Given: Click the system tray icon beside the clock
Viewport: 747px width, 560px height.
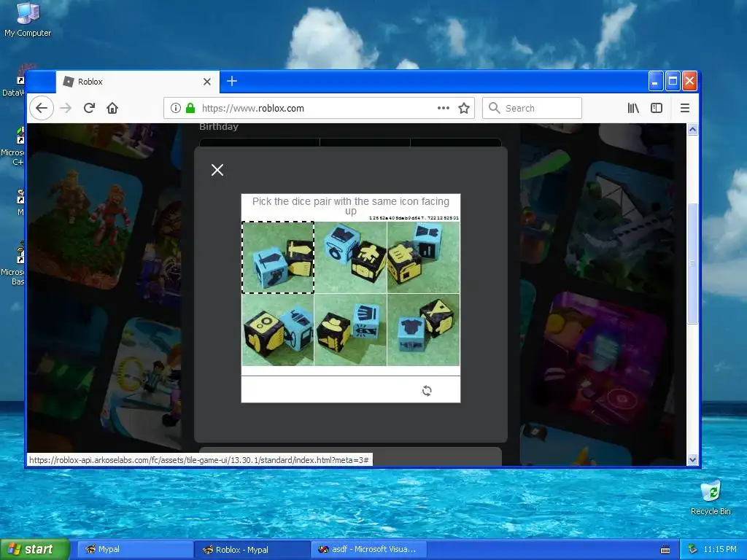Looking at the screenshot, I should click(693, 550).
